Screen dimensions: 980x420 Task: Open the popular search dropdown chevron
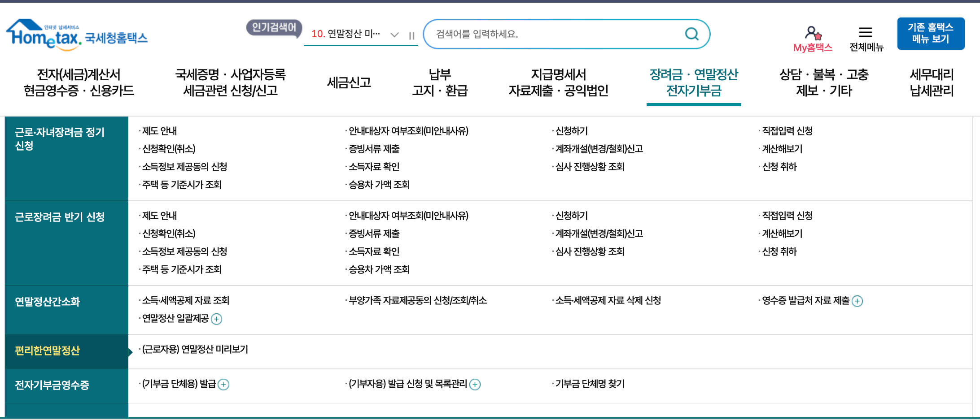[394, 35]
